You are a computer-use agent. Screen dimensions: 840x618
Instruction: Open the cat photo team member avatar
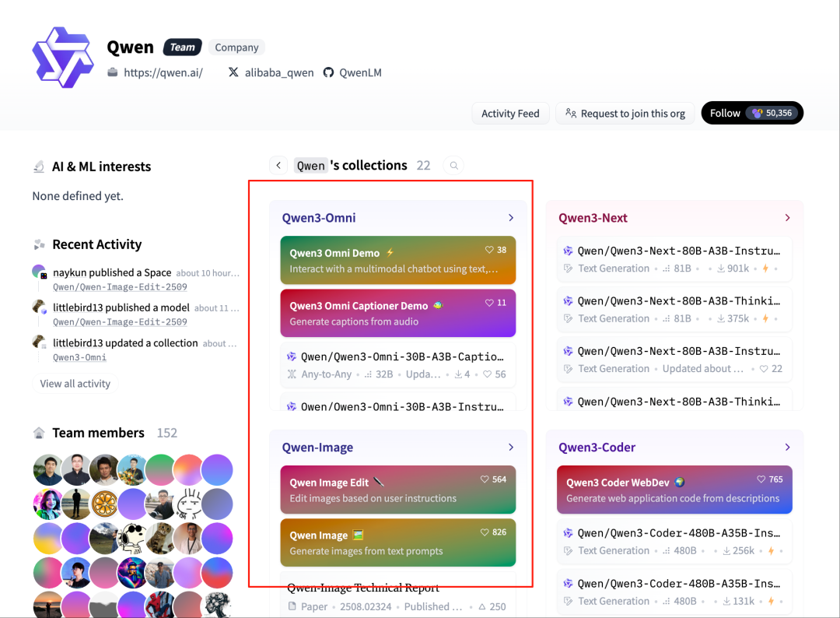click(x=160, y=538)
